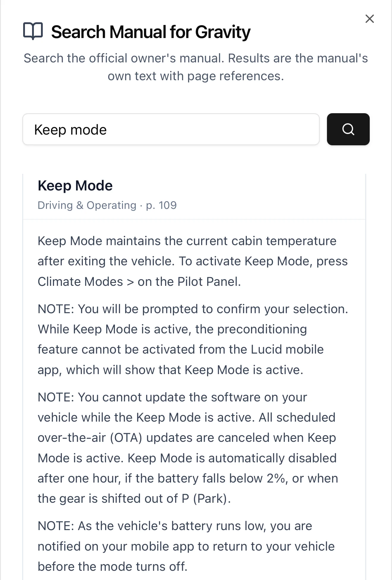Click the Driving & Operating section label
392x580 pixels.
click(87, 205)
